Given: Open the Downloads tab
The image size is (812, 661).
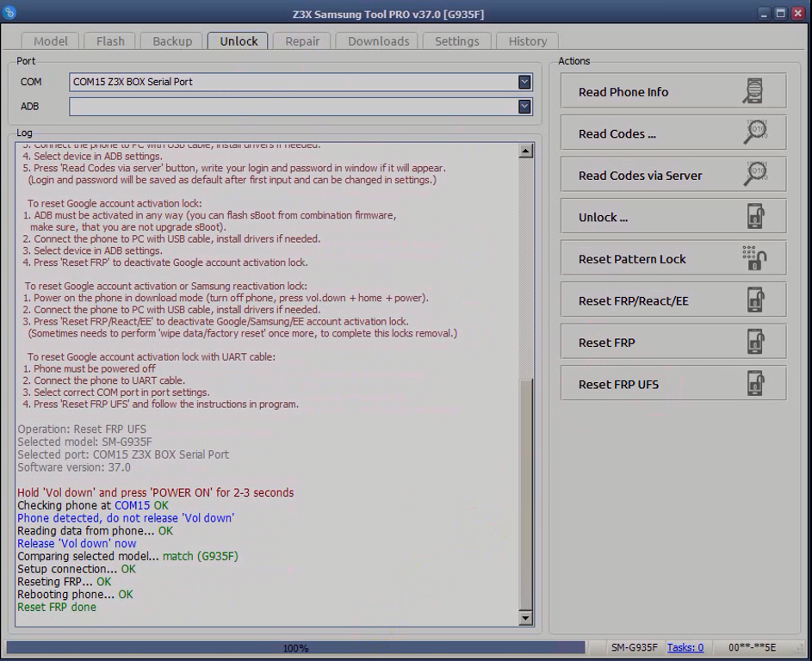Looking at the screenshot, I should [378, 41].
